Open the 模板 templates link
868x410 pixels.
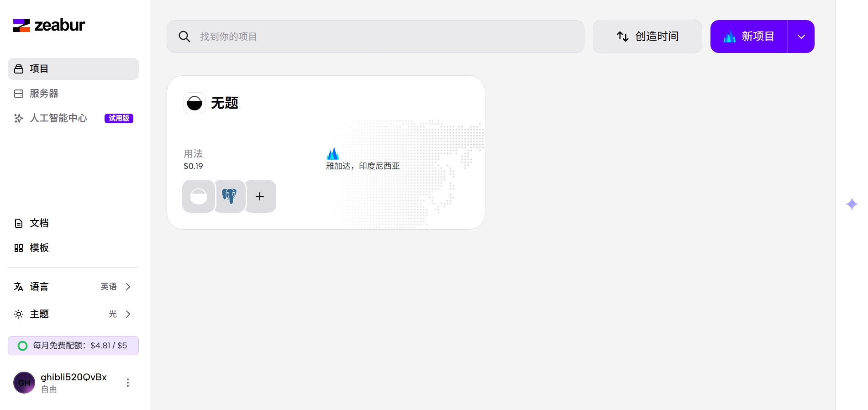click(39, 248)
